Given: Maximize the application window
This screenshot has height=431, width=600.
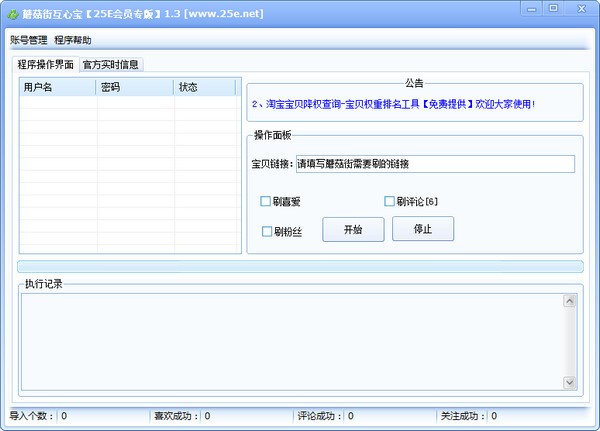Looking at the screenshot, I should click(553, 9).
